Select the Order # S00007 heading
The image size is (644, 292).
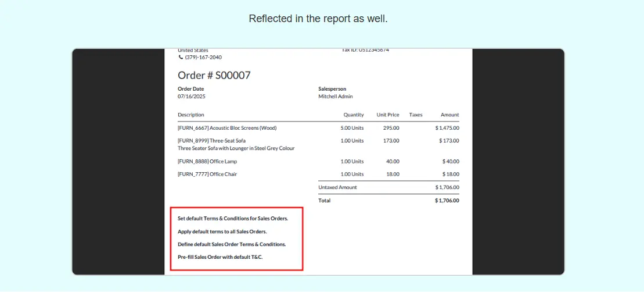[x=214, y=76]
